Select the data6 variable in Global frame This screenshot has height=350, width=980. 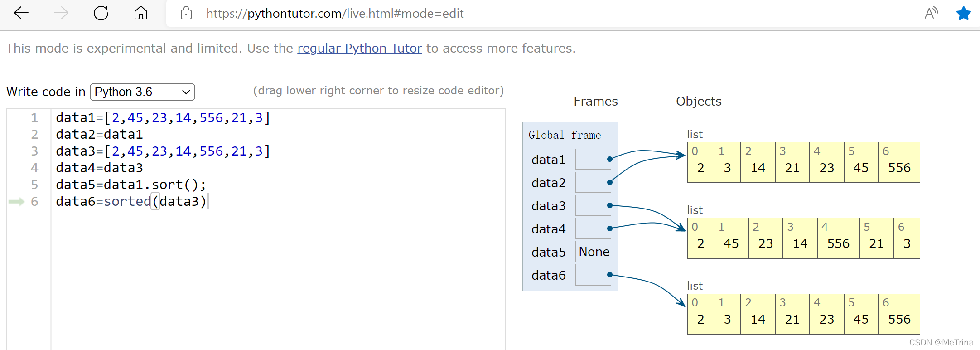click(x=548, y=275)
